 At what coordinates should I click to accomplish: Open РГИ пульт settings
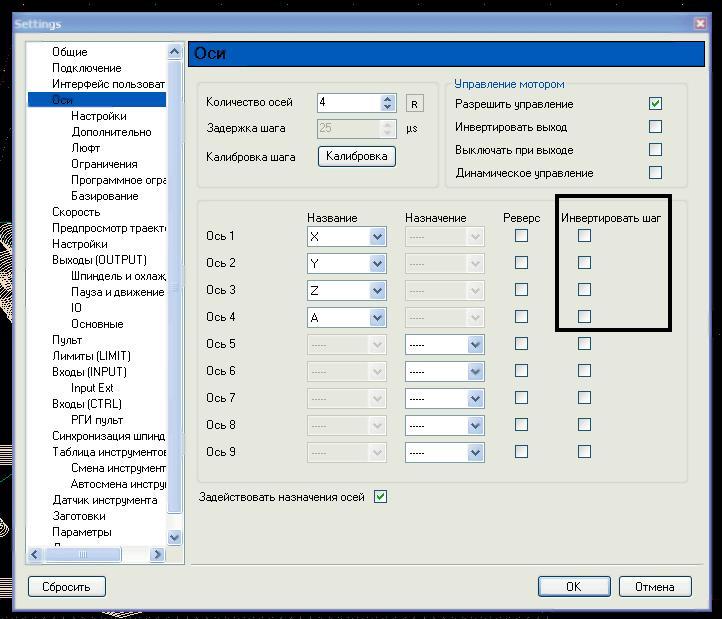click(x=97, y=420)
